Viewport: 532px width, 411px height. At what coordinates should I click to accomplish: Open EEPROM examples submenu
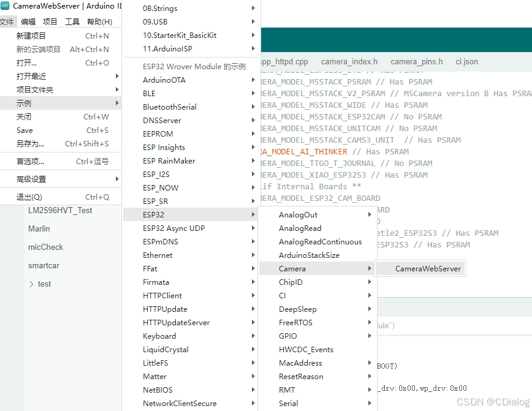pos(192,134)
